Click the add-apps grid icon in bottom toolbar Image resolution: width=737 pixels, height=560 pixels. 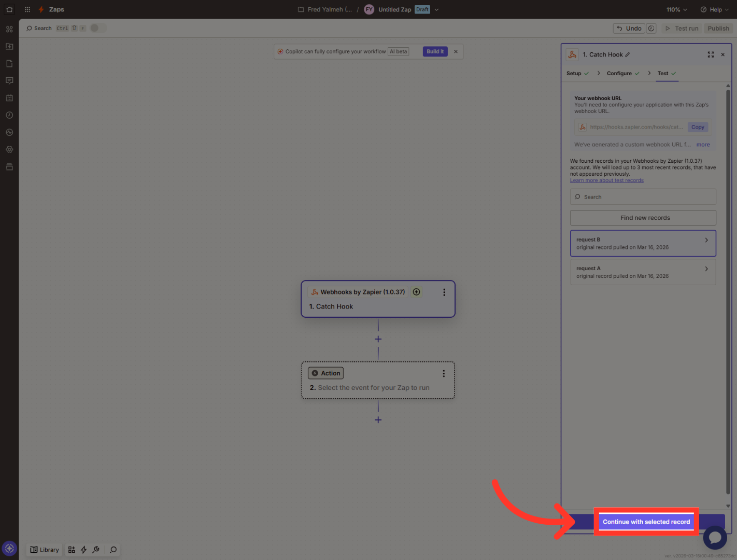point(72,550)
